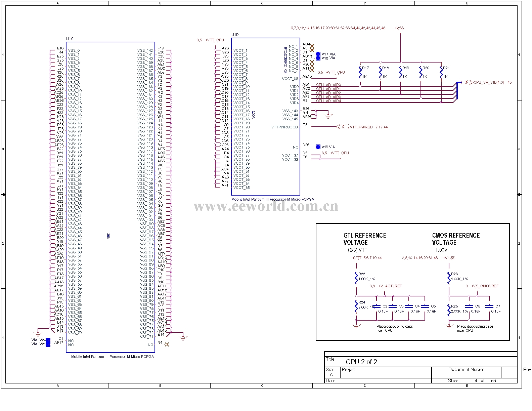Click the (2/3) VTT note
The height and width of the screenshot is (411, 532).
point(357,250)
